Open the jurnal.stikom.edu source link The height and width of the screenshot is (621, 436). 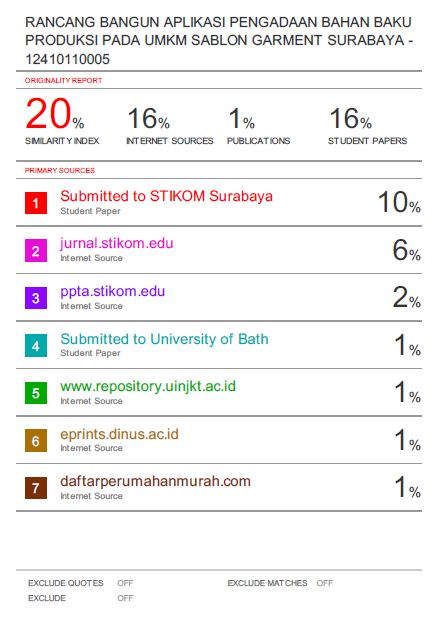pyautogui.click(x=117, y=243)
